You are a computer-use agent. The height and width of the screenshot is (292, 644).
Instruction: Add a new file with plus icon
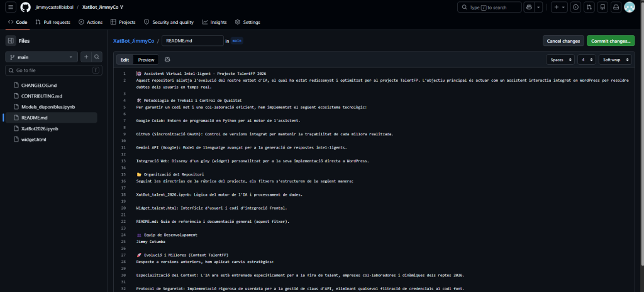(x=86, y=57)
